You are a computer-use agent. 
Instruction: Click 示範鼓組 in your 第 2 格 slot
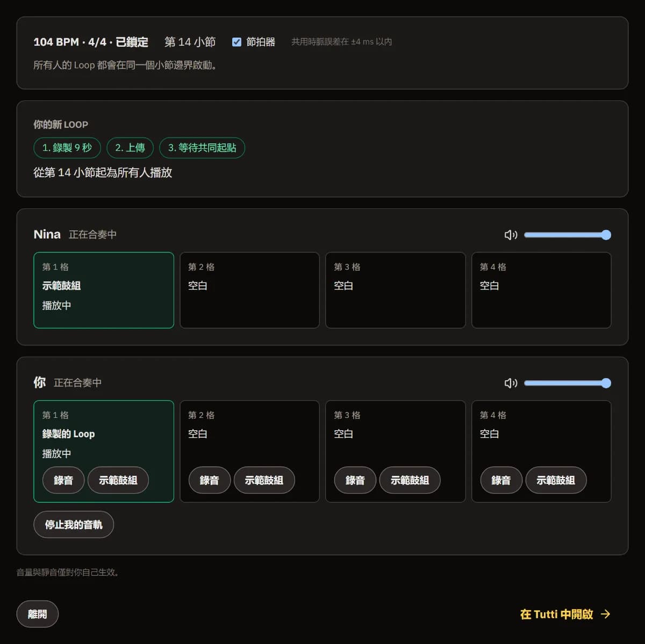(x=264, y=480)
